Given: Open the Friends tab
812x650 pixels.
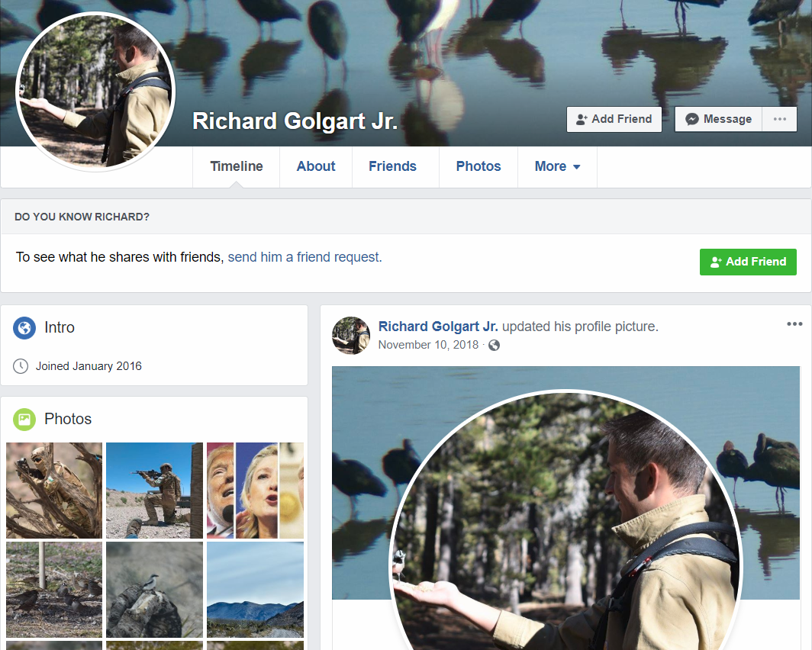Looking at the screenshot, I should (392, 166).
